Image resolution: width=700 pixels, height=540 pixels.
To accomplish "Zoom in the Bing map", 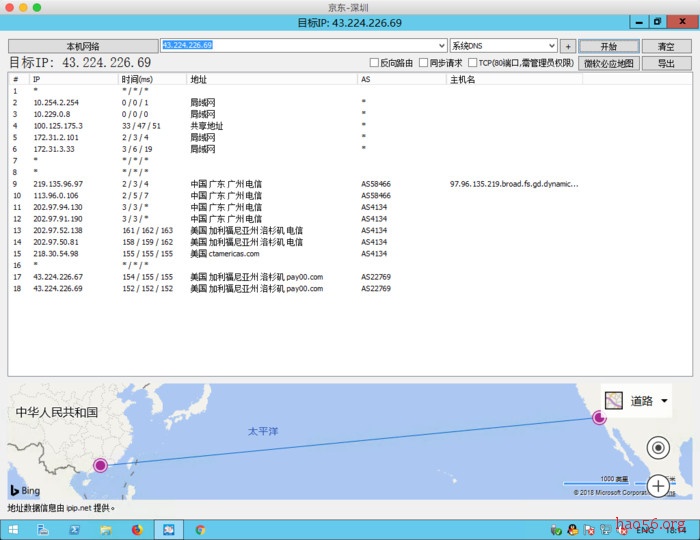I will tap(658, 486).
